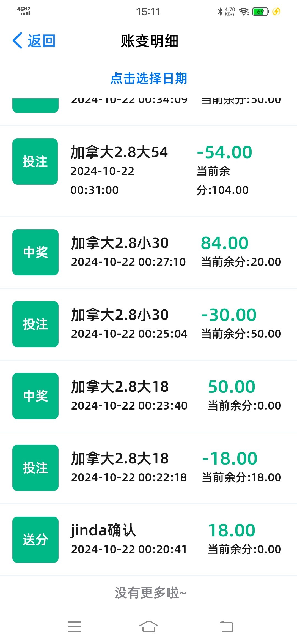Tap the 送分 badge for jinda确认
The width and height of the screenshot is (297, 644).
(35, 540)
